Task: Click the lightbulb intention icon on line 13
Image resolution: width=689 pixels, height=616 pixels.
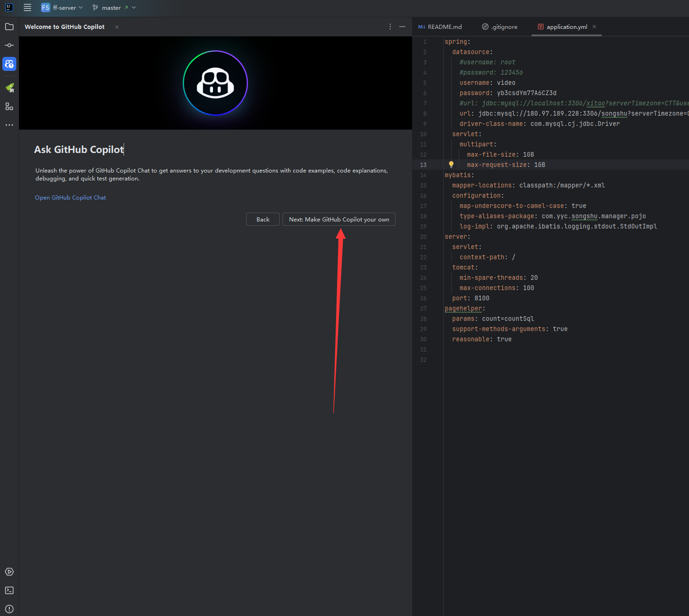Action: [451, 164]
